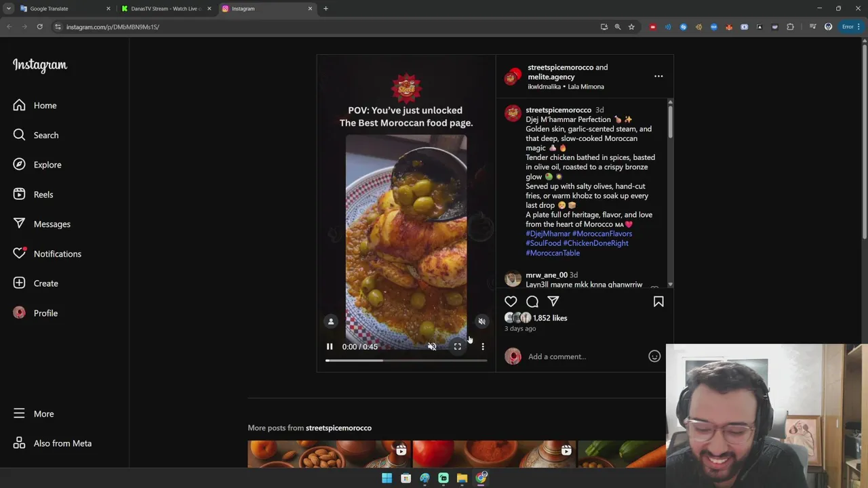Click the 3 days ago timestamp
The width and height of the screenshot is (868, 488).
point(520,329)
